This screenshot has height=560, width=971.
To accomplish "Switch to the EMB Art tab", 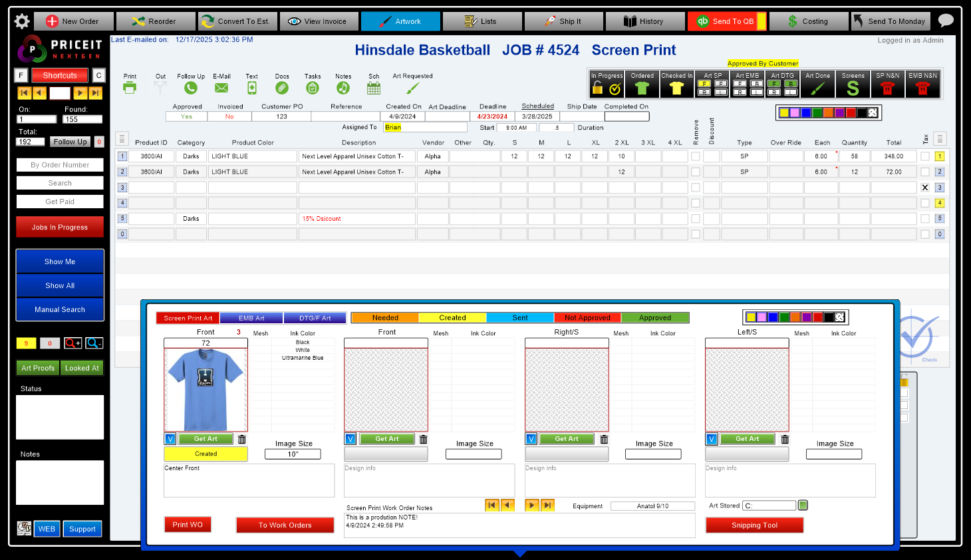I will 251,317.
